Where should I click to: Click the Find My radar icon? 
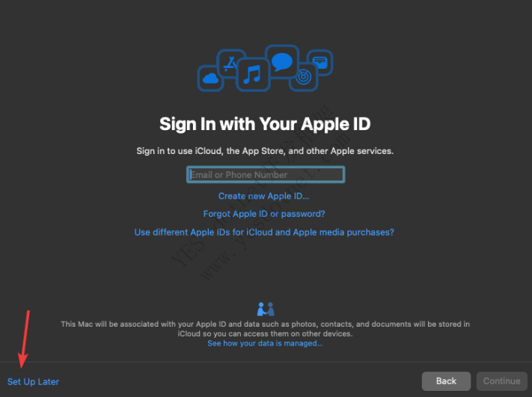tap(304, 76)
